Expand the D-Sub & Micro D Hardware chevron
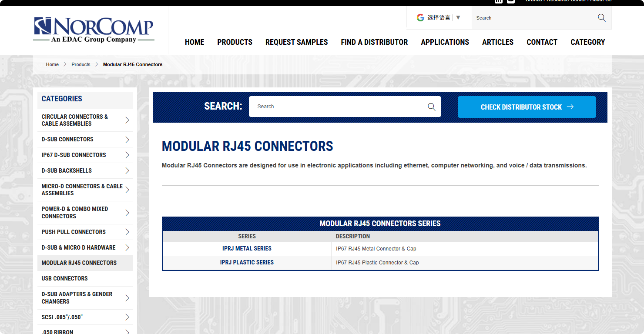644x334 pixels. [x=127, y=247]
